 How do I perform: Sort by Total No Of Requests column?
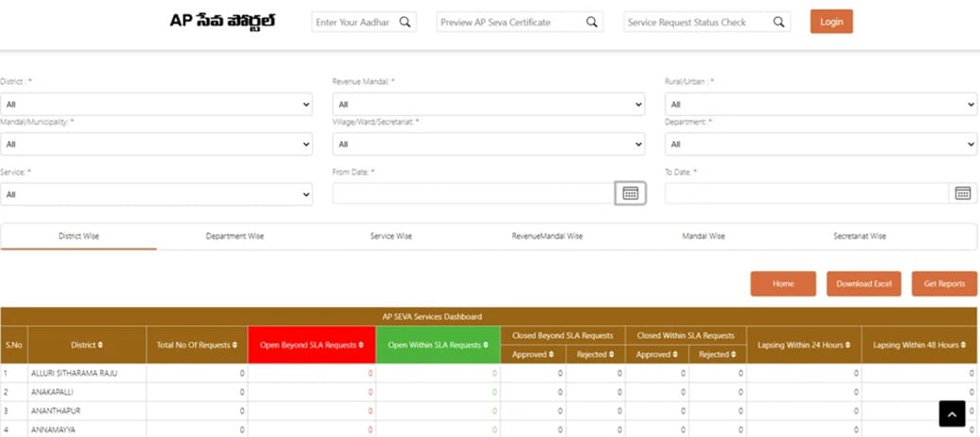click(x=235, y=346)
